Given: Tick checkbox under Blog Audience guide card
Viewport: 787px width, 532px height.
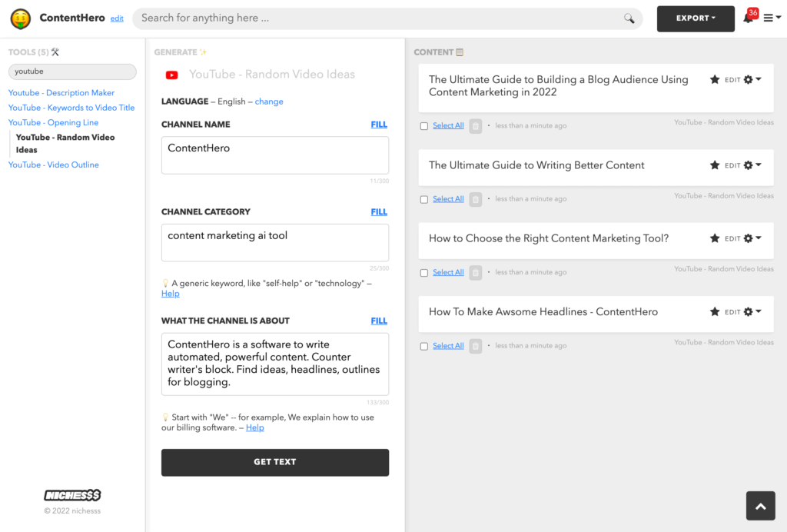Looking at the screenshot, I should tap(424, 126).
